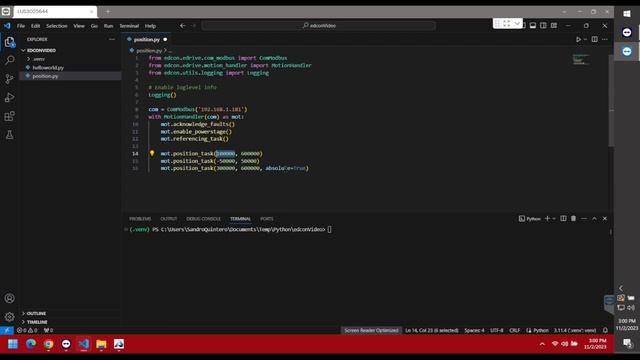The width and height of the screenshot is (640, 360).
Task: Open the run button dropdown arrow
Action: 585,40
